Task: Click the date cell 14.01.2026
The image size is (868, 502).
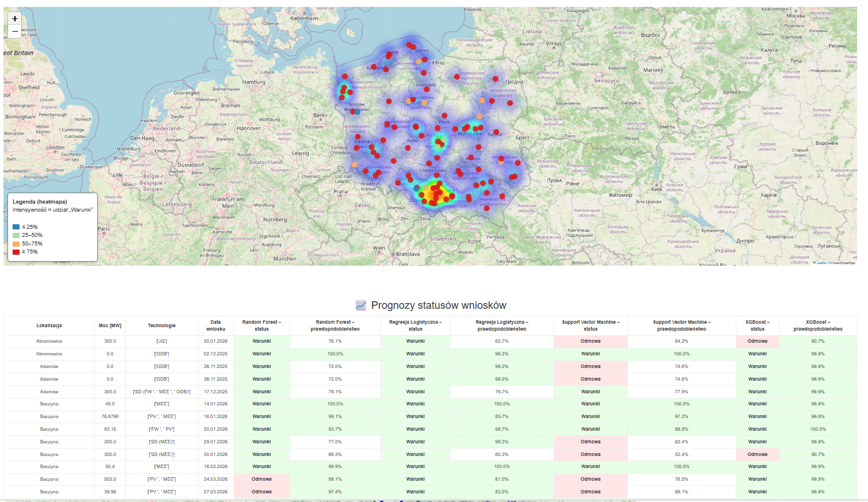Action: tap(216, 404)
